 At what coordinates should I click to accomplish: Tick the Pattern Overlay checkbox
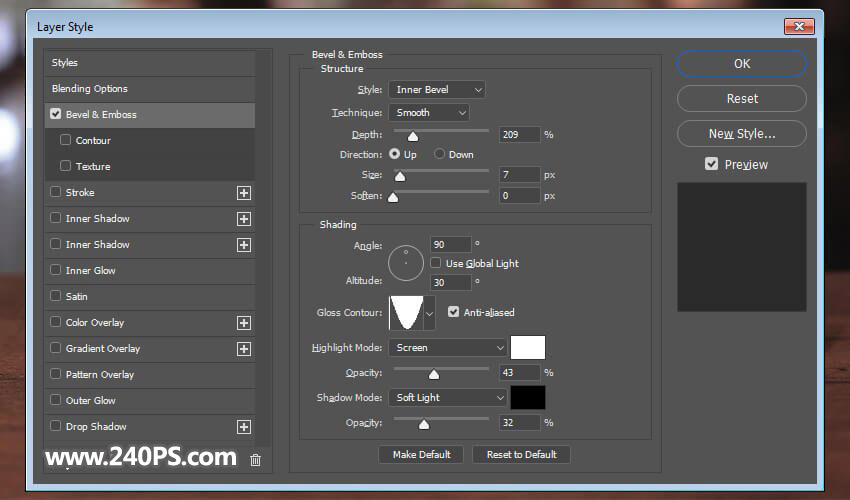pos(55,374)
